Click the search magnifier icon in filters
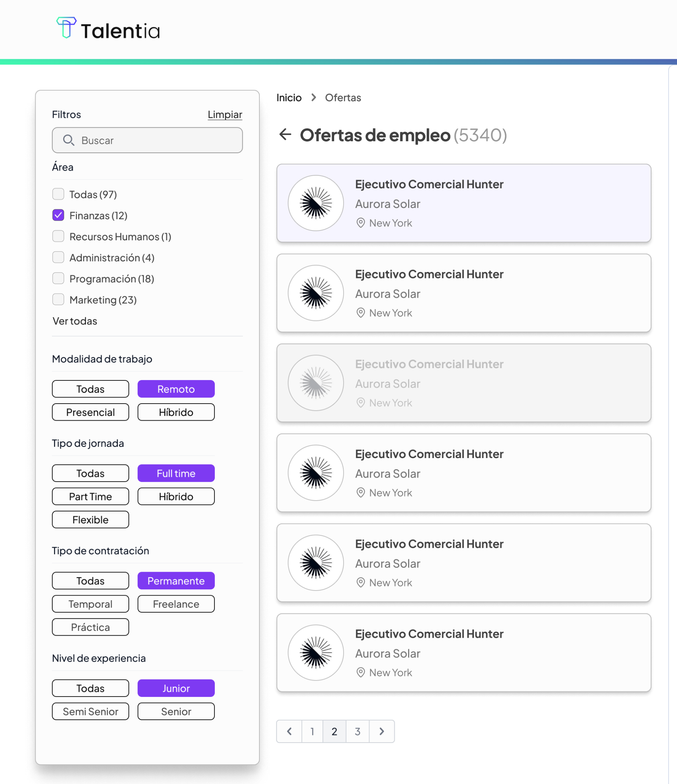This screenshot has width=677, height=784. tap(69, 140)
